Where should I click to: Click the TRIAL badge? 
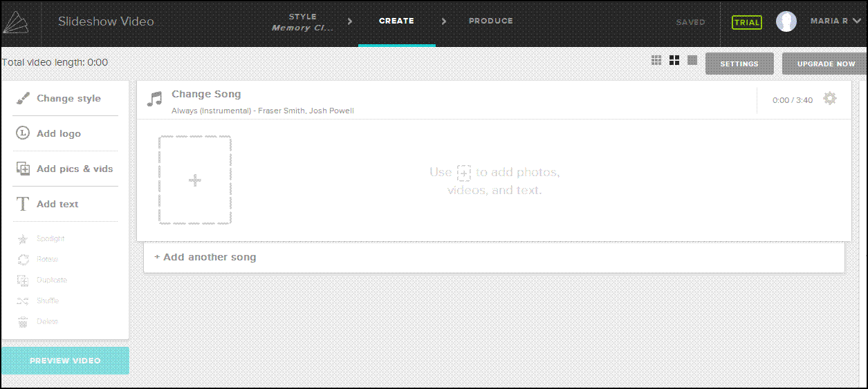click(x=747, y=22)
